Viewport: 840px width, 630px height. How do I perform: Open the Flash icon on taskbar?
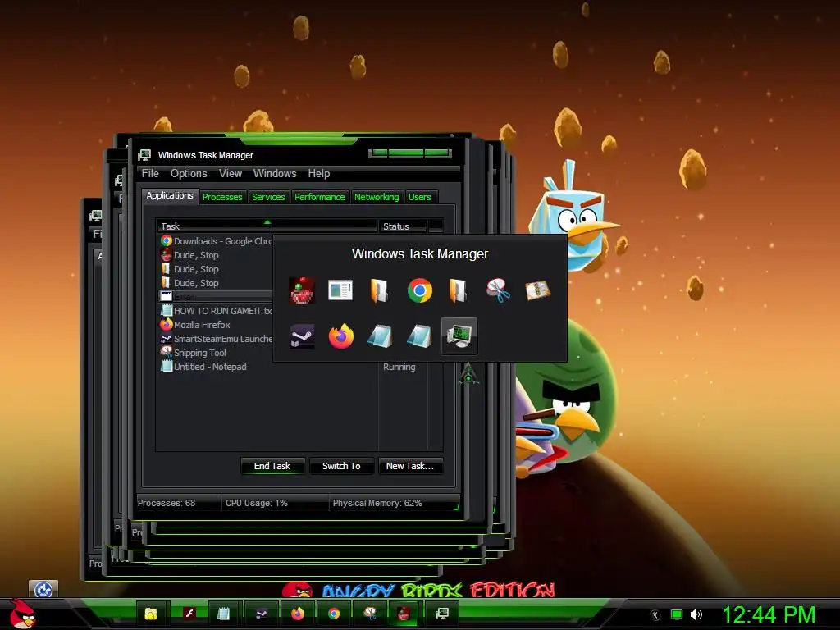189,614
